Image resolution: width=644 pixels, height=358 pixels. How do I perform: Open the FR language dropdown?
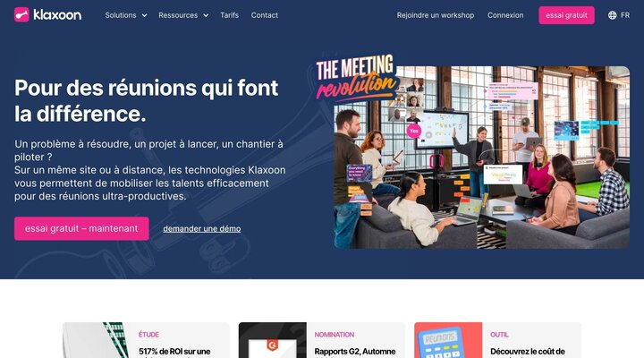(x=624, y=15)
